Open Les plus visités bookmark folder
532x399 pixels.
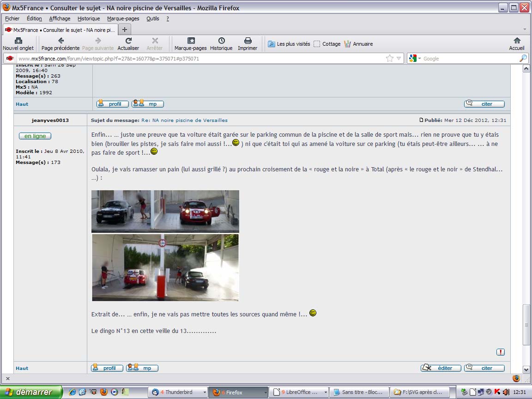click(289, 44)
